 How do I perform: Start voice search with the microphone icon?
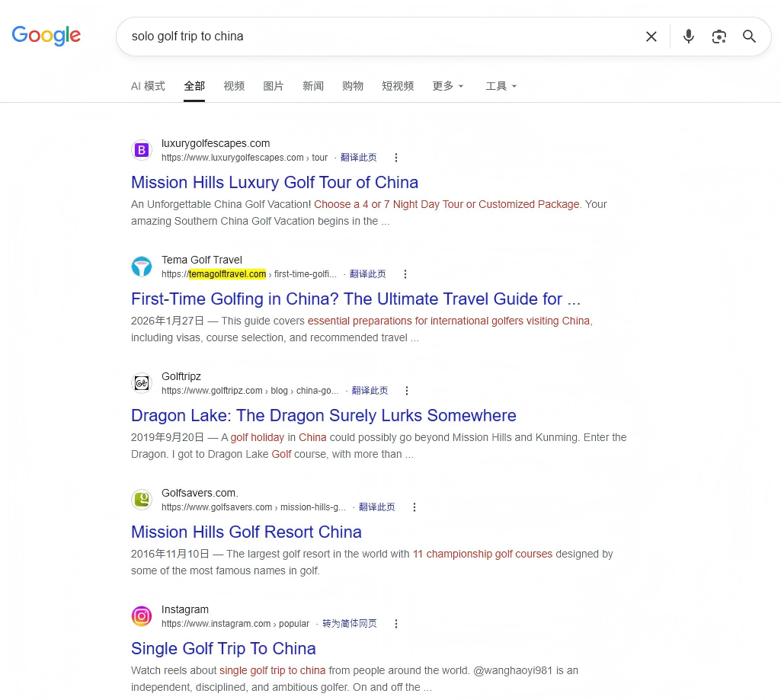688,37
